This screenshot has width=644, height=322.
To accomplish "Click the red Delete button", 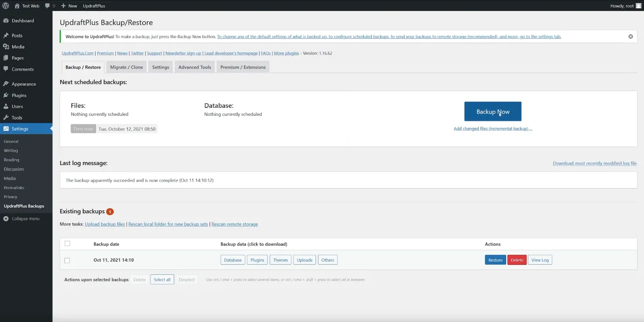I will tap(517, 260).
